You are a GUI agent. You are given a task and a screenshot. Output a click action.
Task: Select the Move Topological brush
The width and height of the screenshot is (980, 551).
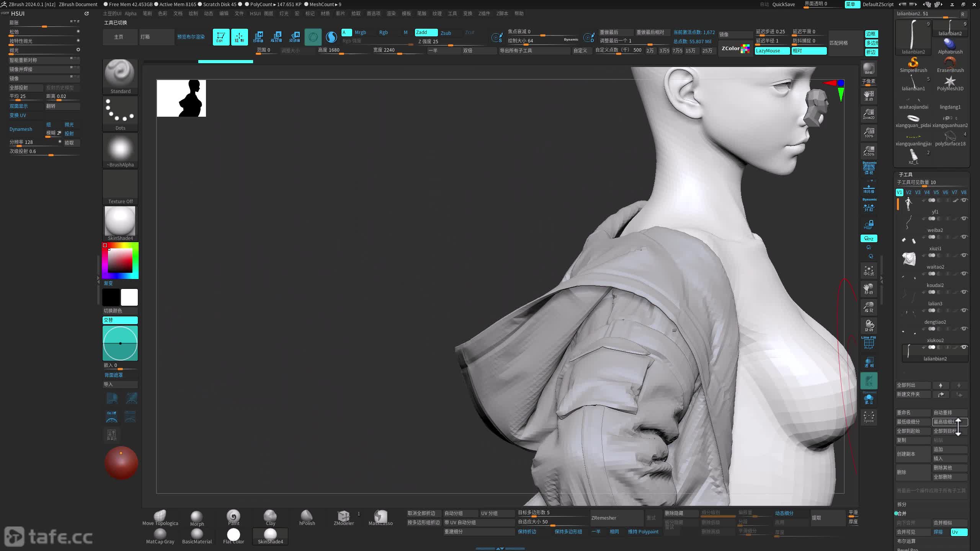click(160, 518)
